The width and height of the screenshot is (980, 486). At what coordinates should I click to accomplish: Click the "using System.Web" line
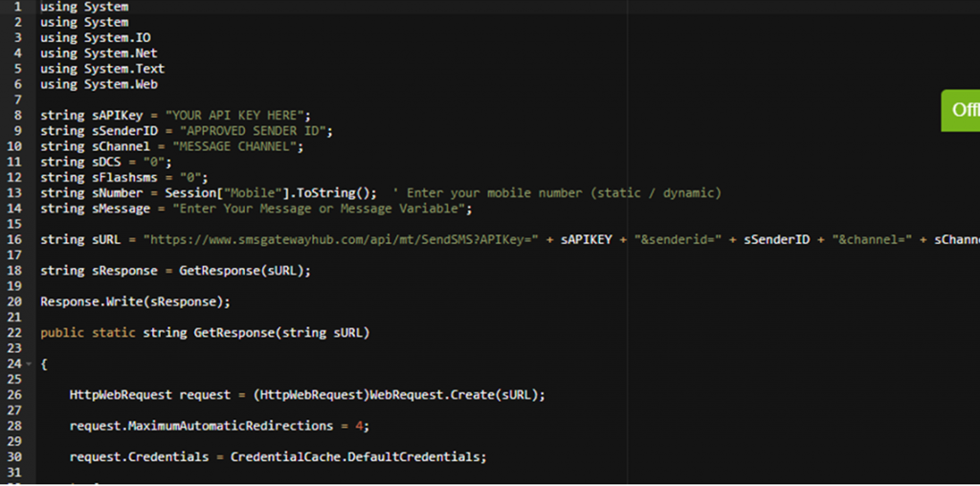tap(99, 84)
